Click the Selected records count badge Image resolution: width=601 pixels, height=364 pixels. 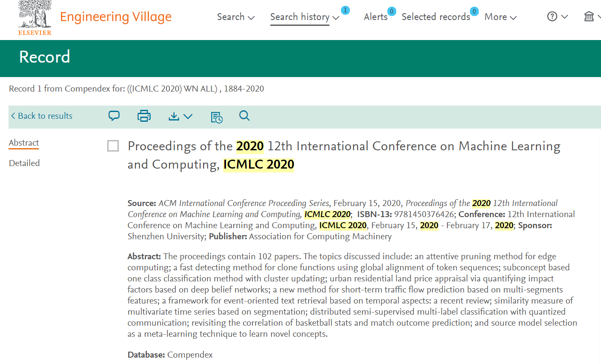474,11
